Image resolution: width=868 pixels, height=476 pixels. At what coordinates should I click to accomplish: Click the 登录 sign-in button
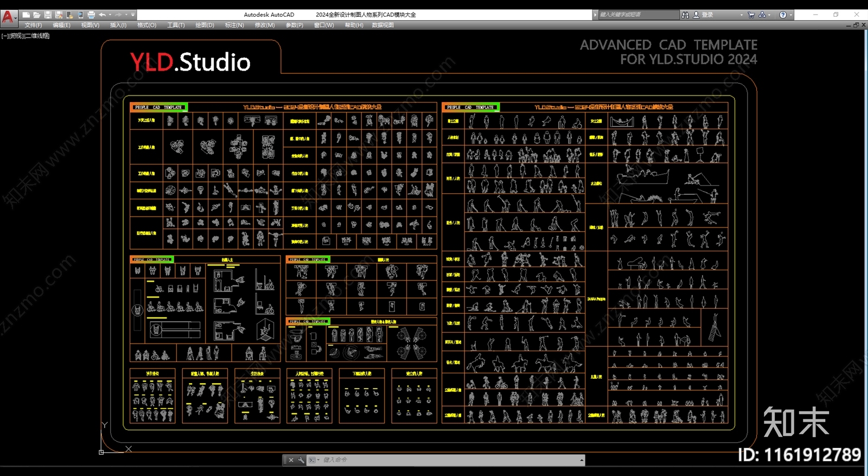(703, 15)
